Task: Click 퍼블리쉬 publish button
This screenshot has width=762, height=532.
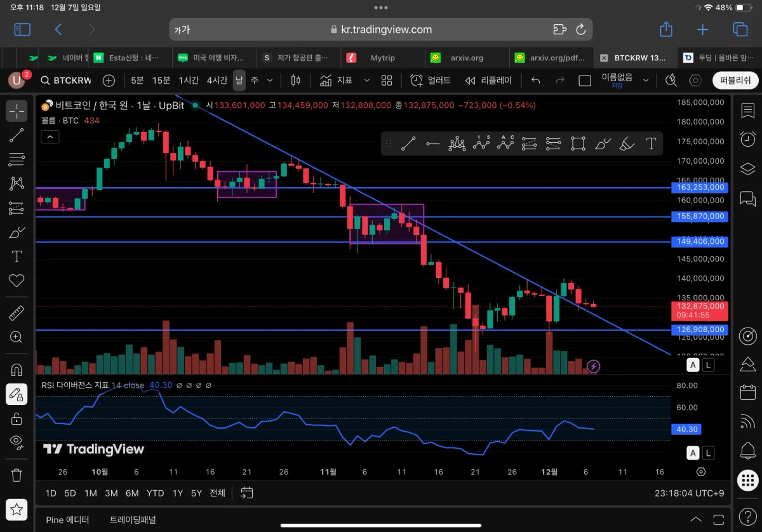Action: (x=735, y=80)
